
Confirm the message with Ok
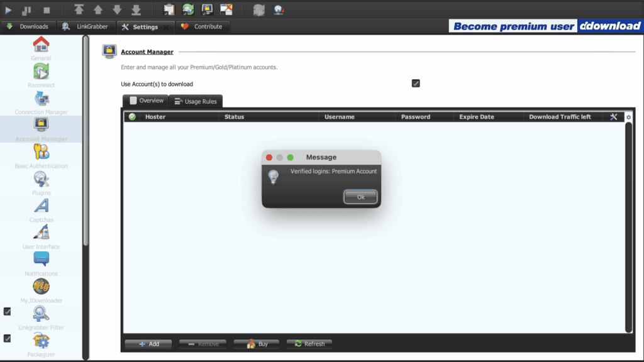[360, 197]
